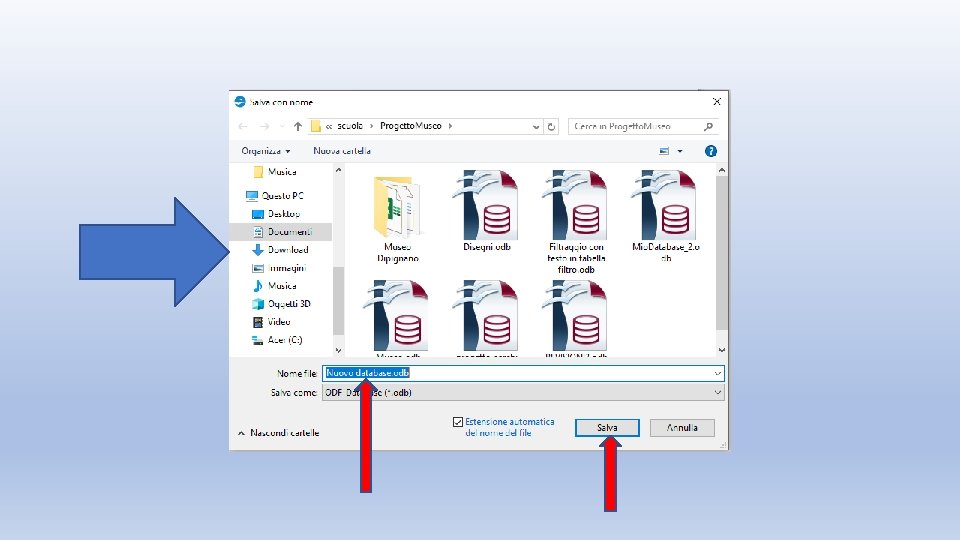Click the refresh icon beside the address bar
Image resolution: width=960 pixels, height=540 pixels.
coord(551,127)
